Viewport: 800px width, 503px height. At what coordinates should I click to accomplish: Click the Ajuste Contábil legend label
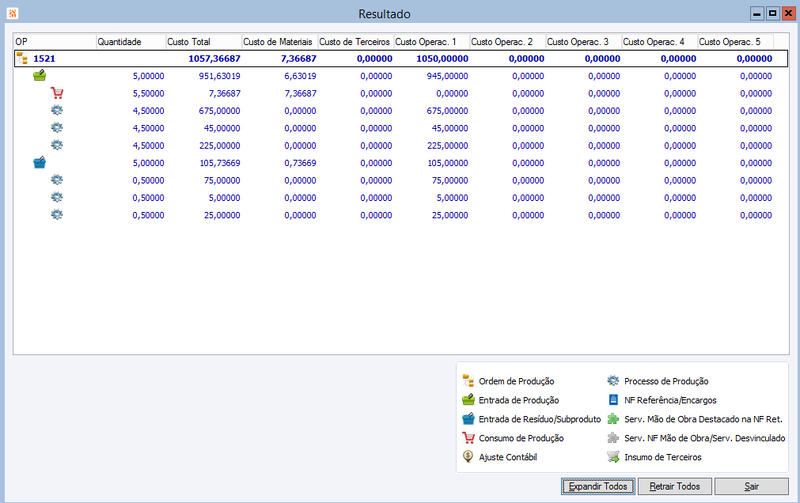click(x=508, y=457)
